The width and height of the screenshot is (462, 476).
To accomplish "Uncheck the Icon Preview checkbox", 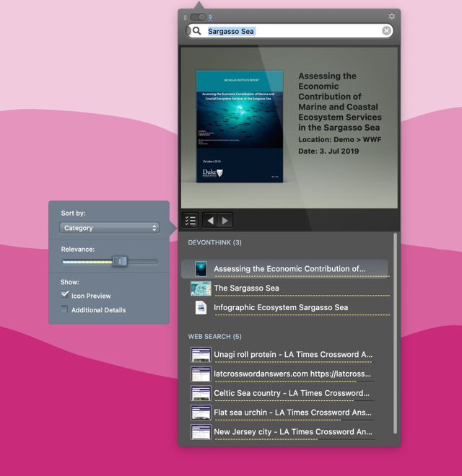I will point(64,294).
